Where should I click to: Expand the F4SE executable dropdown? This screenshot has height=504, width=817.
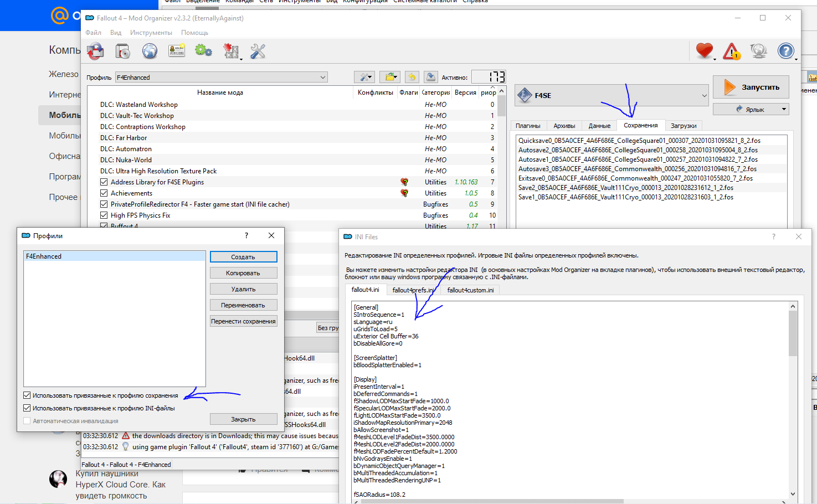(x=612, y=95)
